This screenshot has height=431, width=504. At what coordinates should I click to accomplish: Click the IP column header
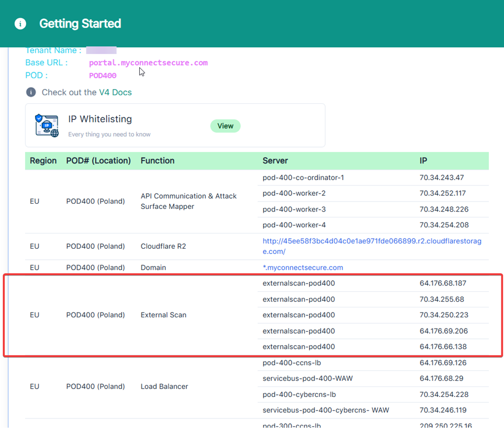pos(424,161)
